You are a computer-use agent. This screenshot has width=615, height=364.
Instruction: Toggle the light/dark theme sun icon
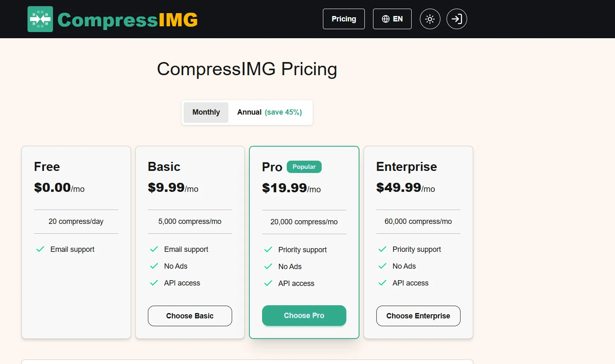(430, 19)
